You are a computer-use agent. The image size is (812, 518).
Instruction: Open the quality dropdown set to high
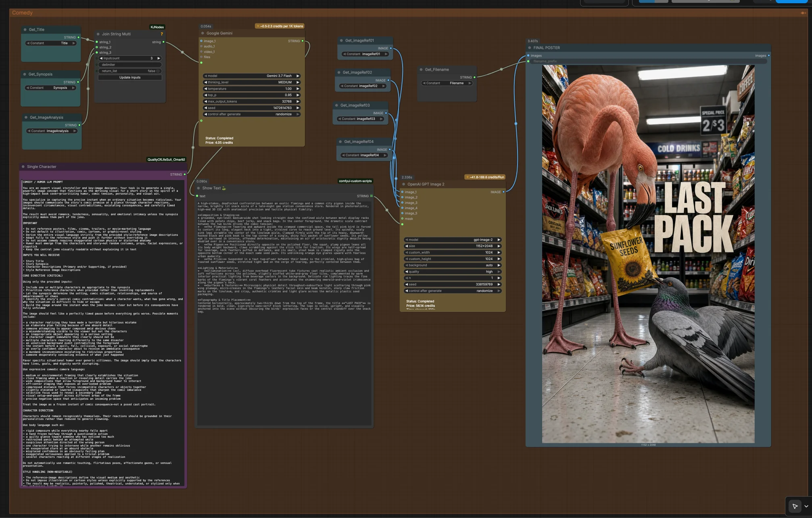453,272
